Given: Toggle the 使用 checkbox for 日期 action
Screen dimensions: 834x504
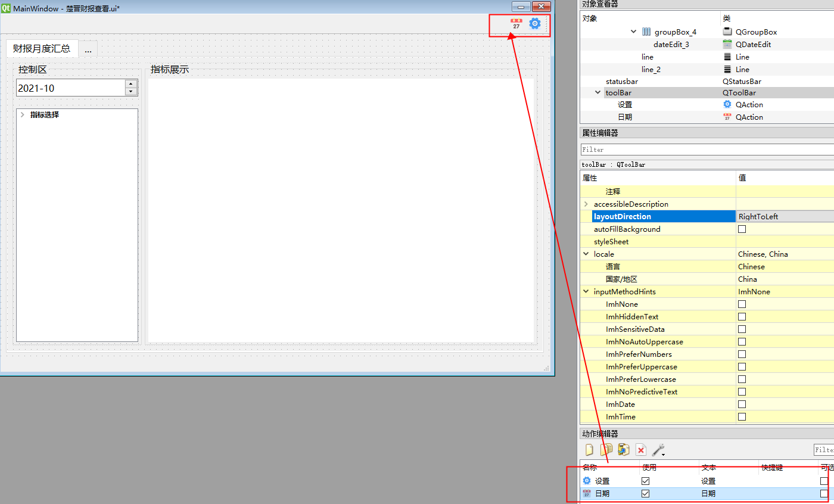Looking at the screenshot, I should click(x=645, y=493).
